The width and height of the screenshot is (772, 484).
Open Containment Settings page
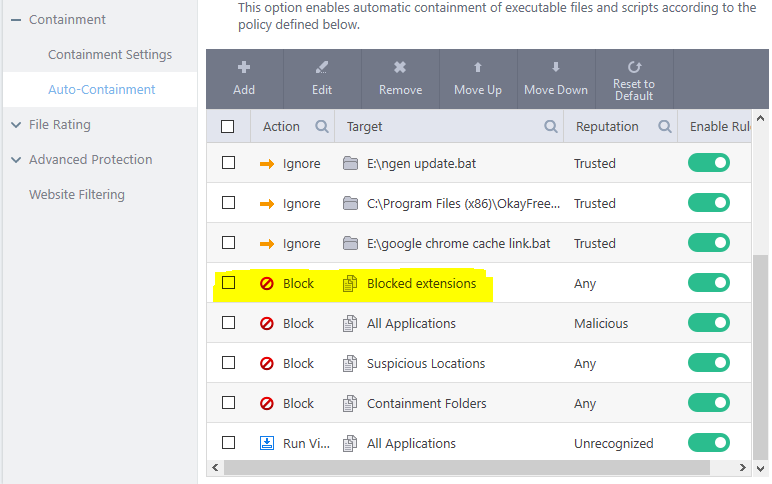(x=110, y=55)
